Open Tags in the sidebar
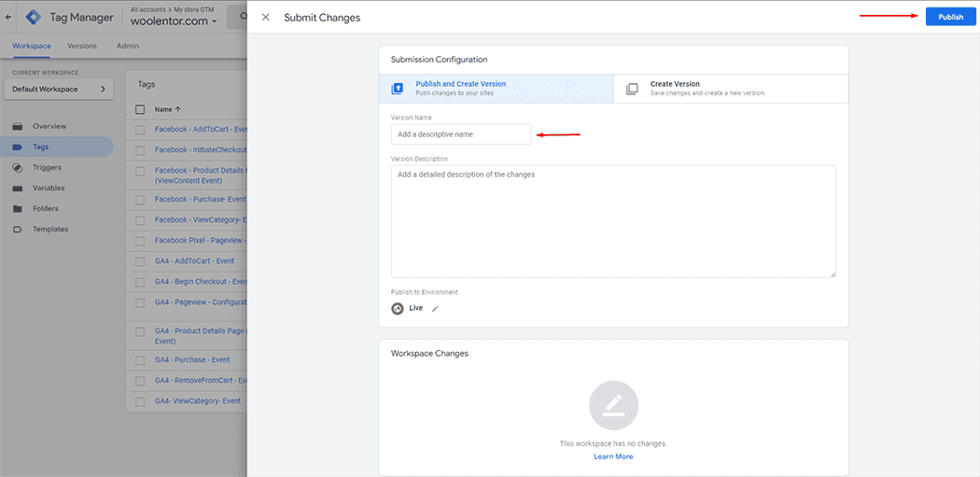Viewport: 980px width, 477px height. 41,147
